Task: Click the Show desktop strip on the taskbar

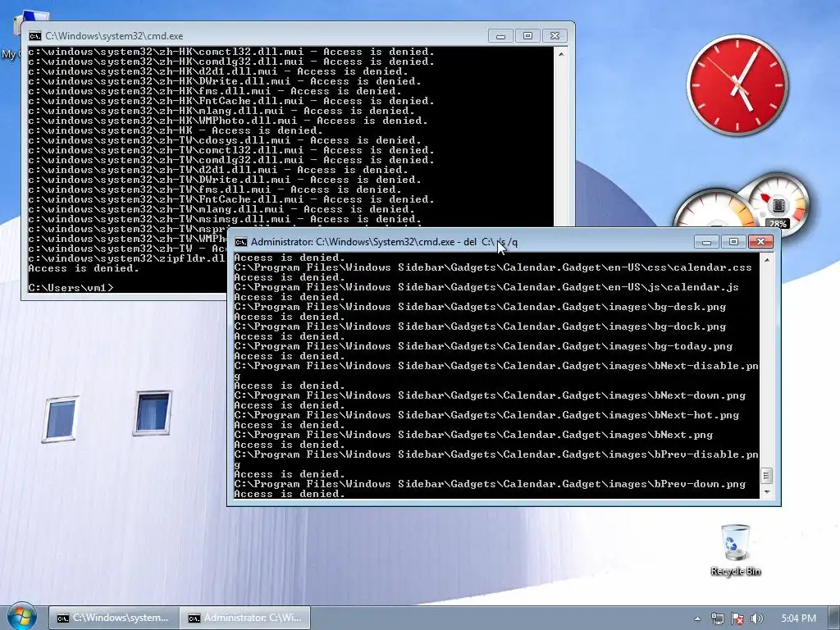Action: pyautogui.click(x=834, y=619)
